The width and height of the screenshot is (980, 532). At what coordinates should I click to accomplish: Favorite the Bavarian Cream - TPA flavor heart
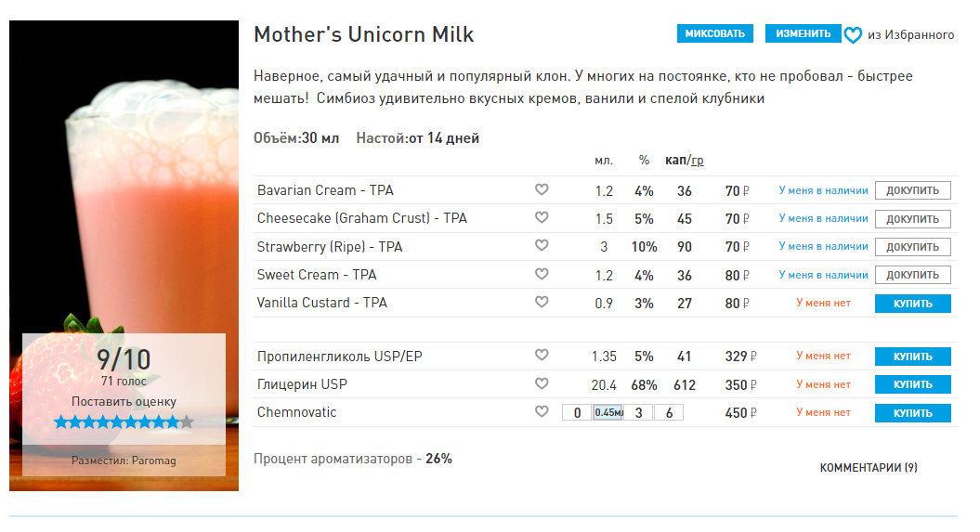pyautogui.click(x=542, y=190)
